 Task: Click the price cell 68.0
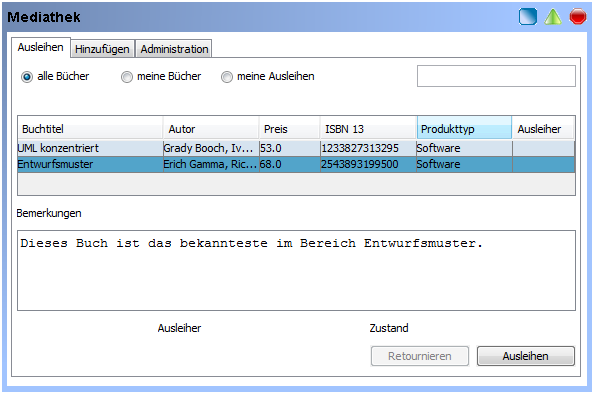[x=290, y=164]
